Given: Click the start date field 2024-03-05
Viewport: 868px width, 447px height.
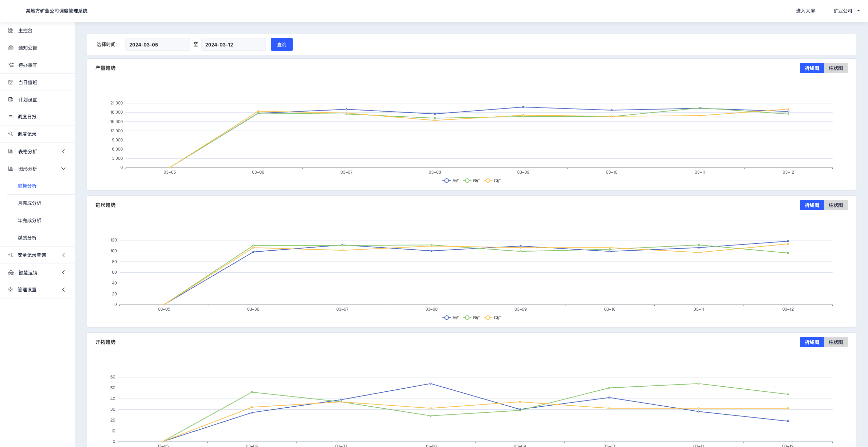Looking at the screenshot, I should pos(157,44).
